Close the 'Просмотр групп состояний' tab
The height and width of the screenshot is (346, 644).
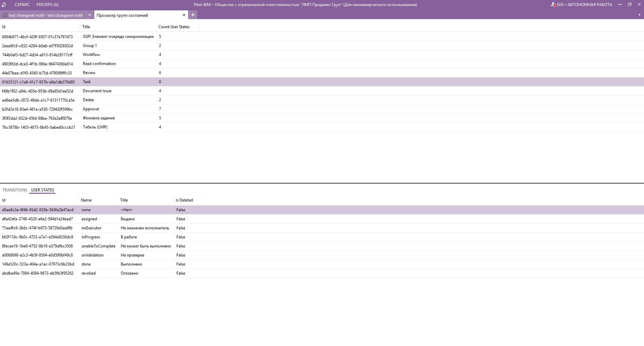pos(184,15)
